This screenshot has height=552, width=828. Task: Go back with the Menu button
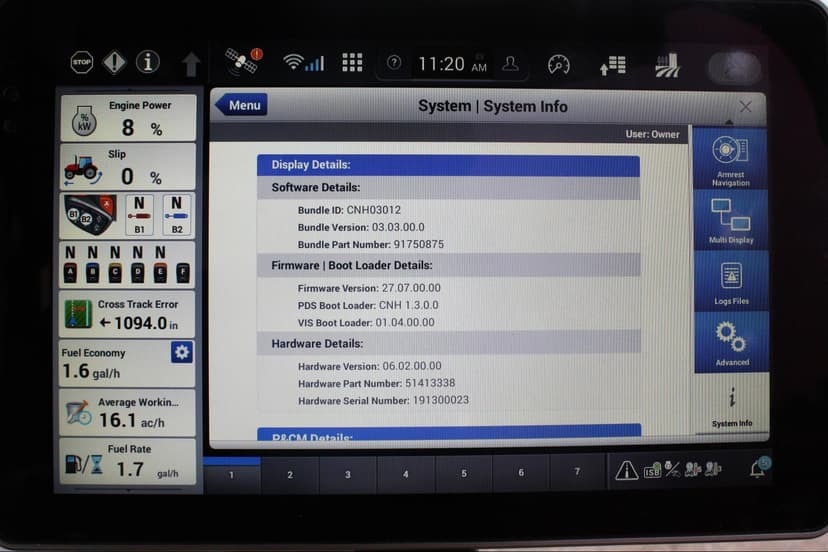(240, 105)
